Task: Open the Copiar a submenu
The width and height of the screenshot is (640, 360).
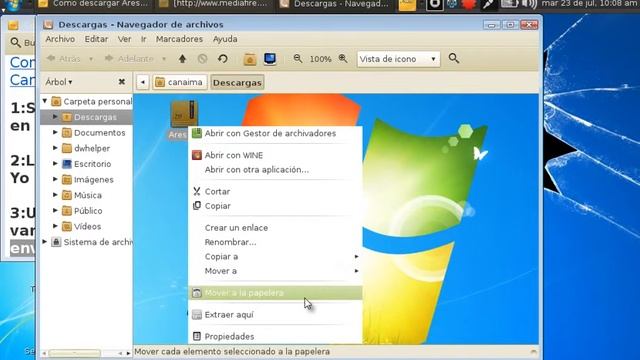Action: (275, 256)
